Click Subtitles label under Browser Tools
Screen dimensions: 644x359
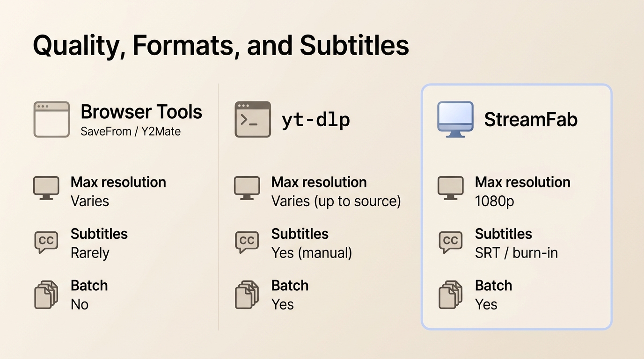(x=99, y=234)
